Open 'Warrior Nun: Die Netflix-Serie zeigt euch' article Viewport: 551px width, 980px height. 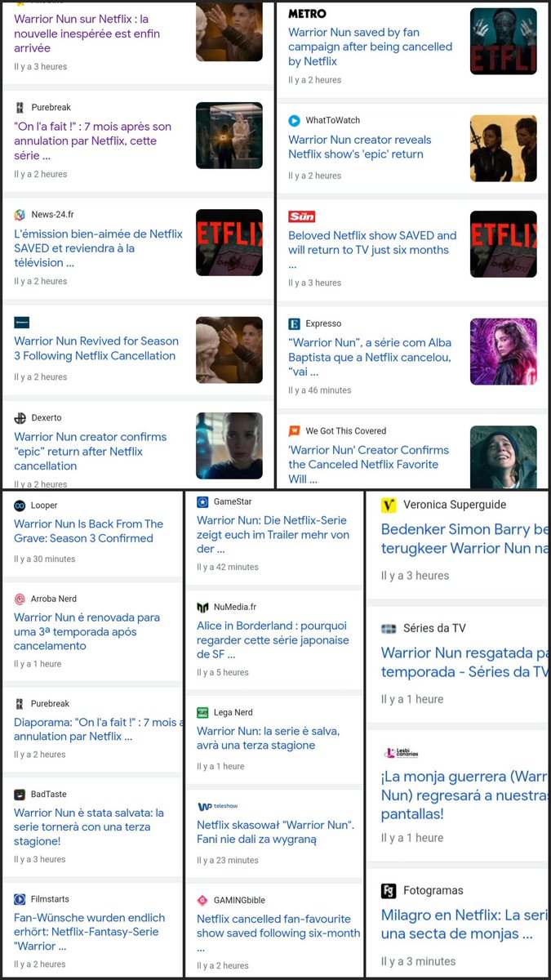click(x=273, y=534)
